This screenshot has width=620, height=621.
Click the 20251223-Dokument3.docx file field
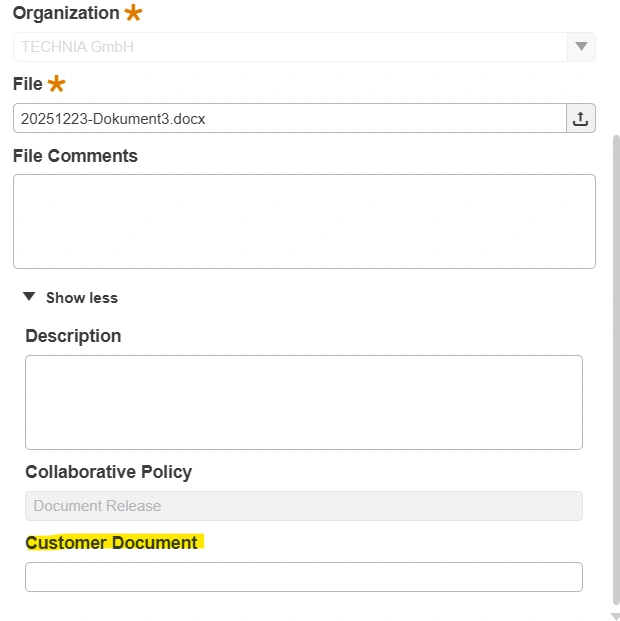coord(290,118)
